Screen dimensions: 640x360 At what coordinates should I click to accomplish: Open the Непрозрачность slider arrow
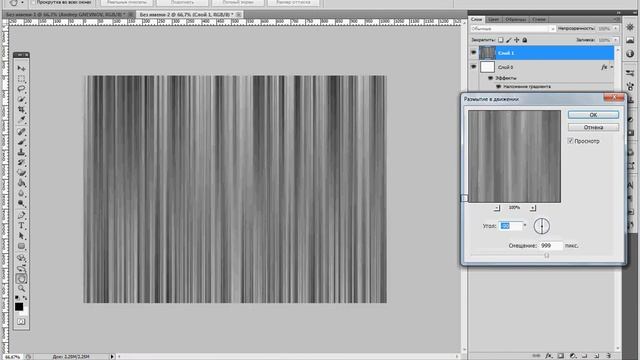616,29
